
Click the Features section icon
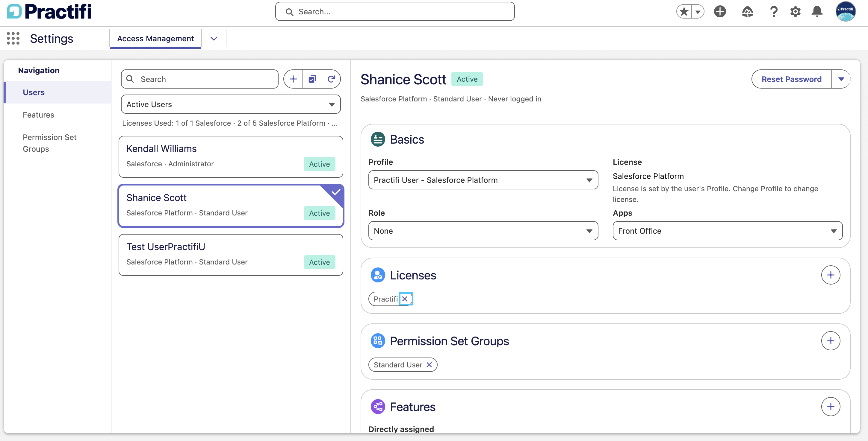click(x=378, y=407)
